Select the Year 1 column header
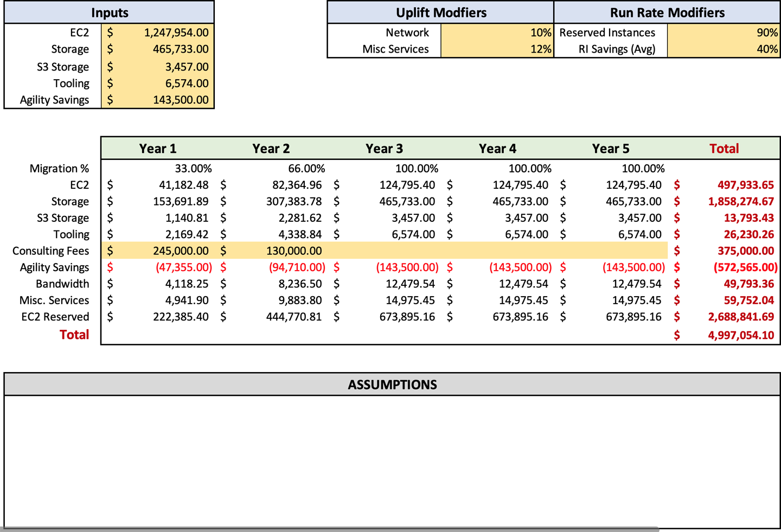The image size is (781, 532). click(157, 149)
